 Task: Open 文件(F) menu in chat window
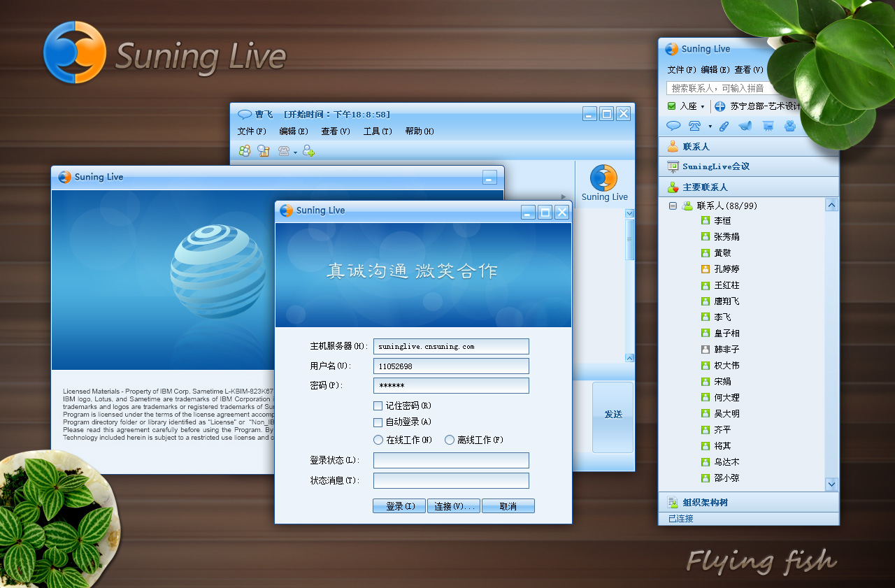tap(252, 131)
